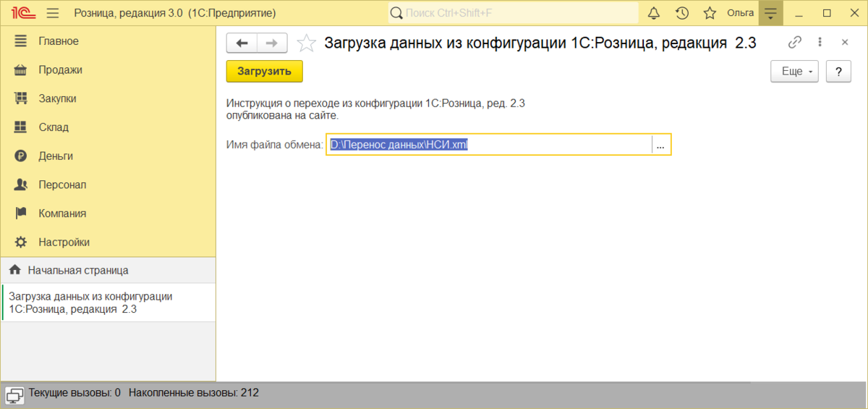This screenshot has height=409, width=868.
Task: Click the Склад boxes icon
Action: [21, 127]
